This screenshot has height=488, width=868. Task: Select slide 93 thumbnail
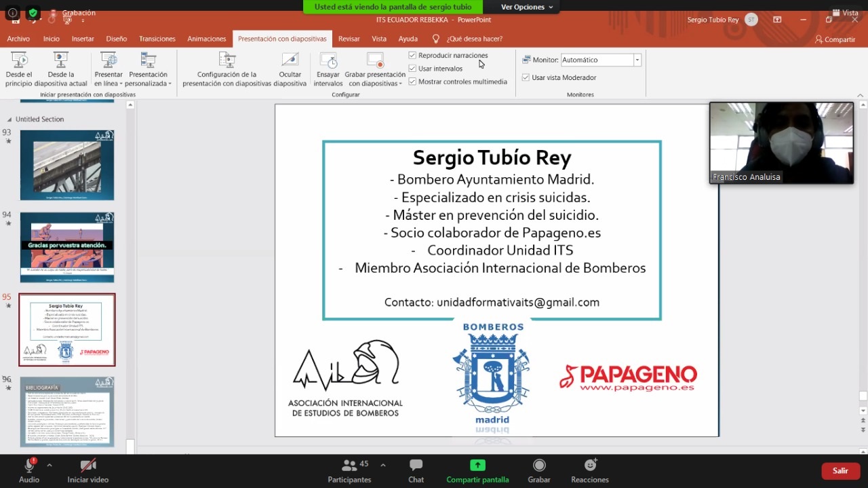coord(67,165)
